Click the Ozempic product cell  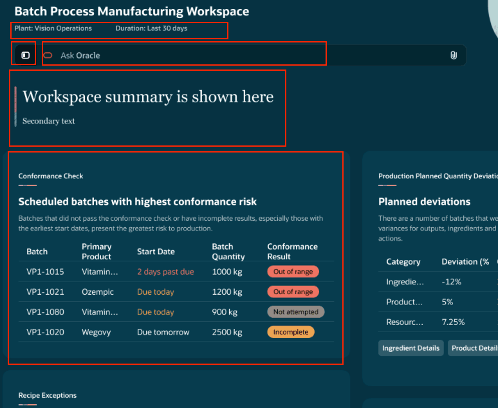pyautogui.click(x=97, y=292)
